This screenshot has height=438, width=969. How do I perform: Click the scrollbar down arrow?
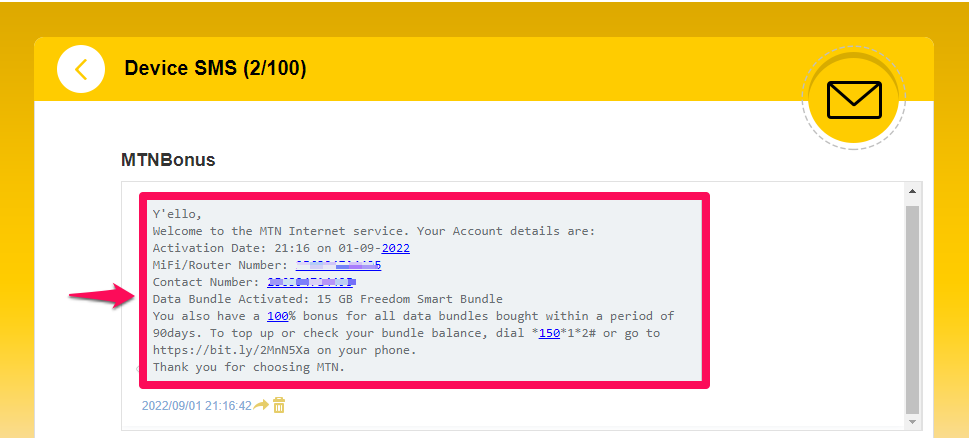912,421
